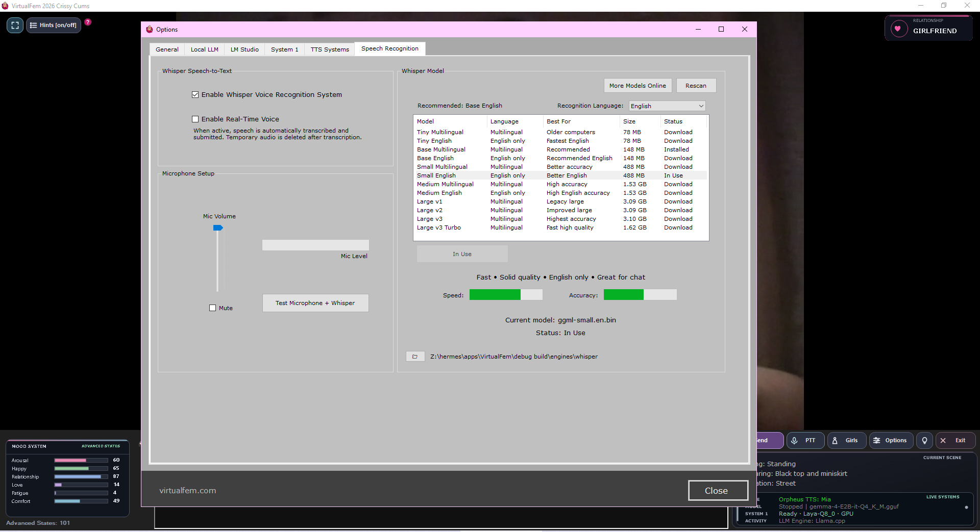
Task: Select Base English model row
Action: 560,158
